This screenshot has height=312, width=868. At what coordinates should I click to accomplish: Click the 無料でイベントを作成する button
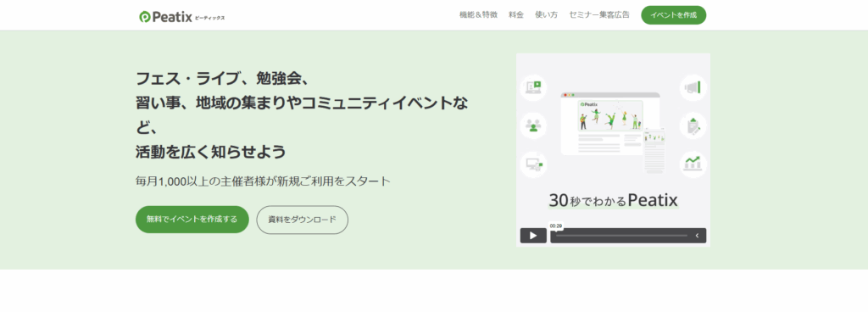[x=192, y=219]
